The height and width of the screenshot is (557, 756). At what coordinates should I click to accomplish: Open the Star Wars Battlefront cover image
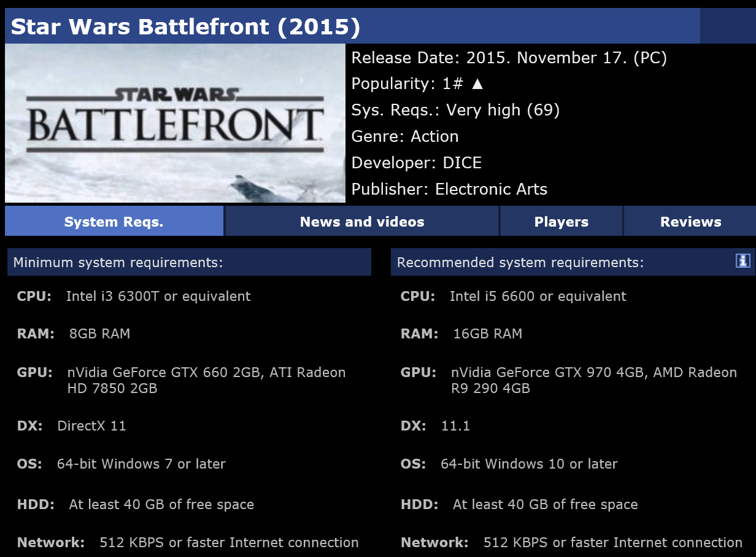click(x=175, y=123)
